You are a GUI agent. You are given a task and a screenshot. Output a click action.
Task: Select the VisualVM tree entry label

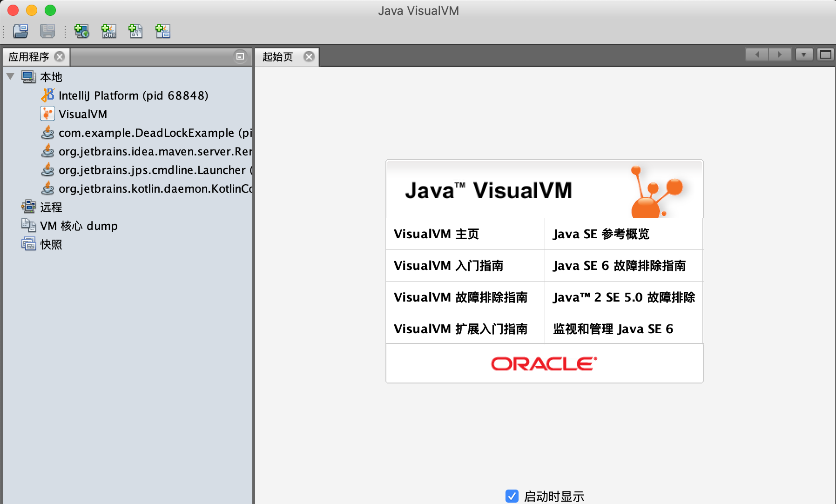(83, 114)
